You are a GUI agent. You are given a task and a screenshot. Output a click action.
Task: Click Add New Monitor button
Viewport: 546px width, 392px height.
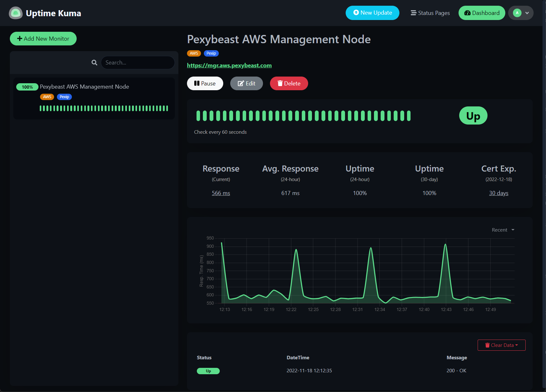[x=43, y=38]
